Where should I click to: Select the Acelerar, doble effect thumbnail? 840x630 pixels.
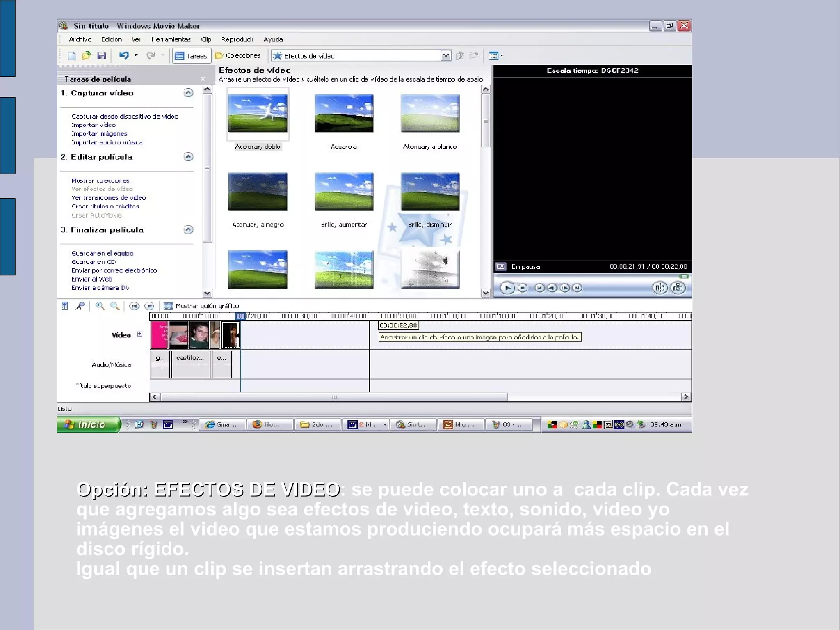tap(258, 113)
